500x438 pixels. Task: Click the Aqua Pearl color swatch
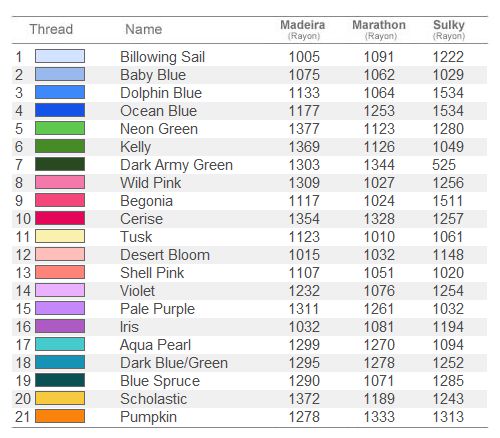[x=60, y=344]
